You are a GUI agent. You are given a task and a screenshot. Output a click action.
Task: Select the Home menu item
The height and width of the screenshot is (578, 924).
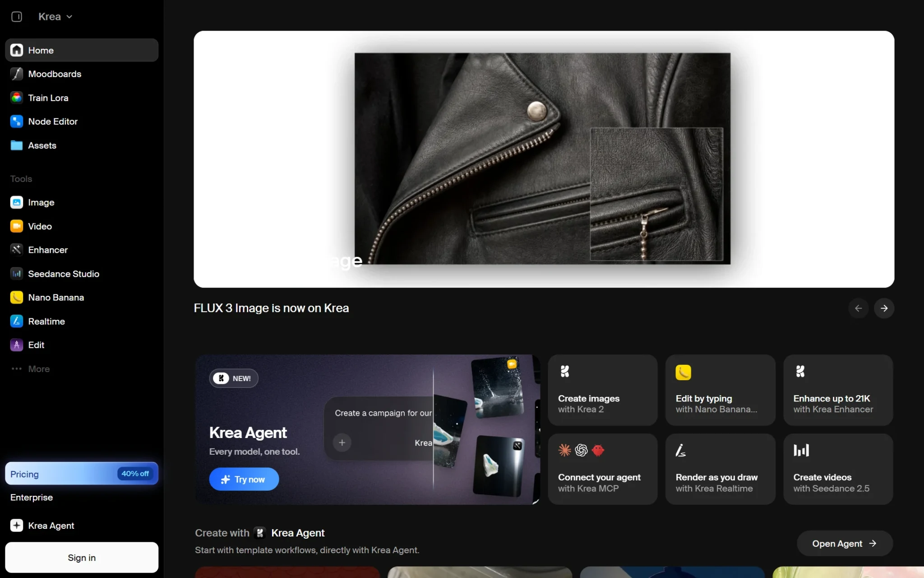(x=82, y=50)
